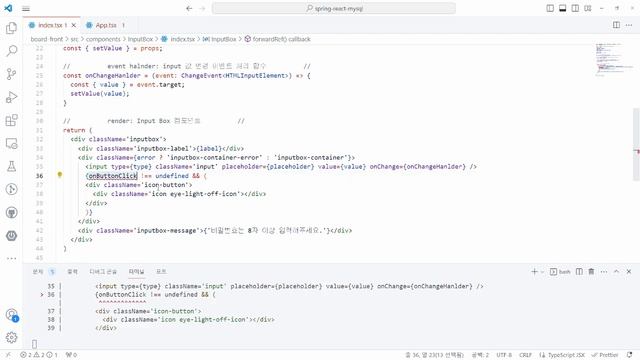The image size is (640, 360).
Task: Click onButtonClick on editor line 36
Action: 113,176
